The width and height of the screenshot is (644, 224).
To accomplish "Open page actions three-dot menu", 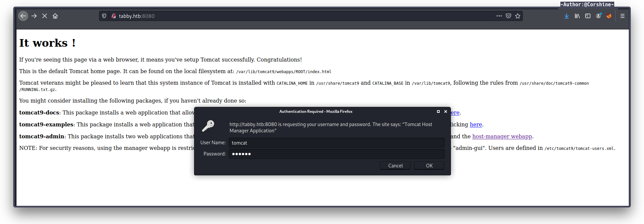I will pos(499,16).
